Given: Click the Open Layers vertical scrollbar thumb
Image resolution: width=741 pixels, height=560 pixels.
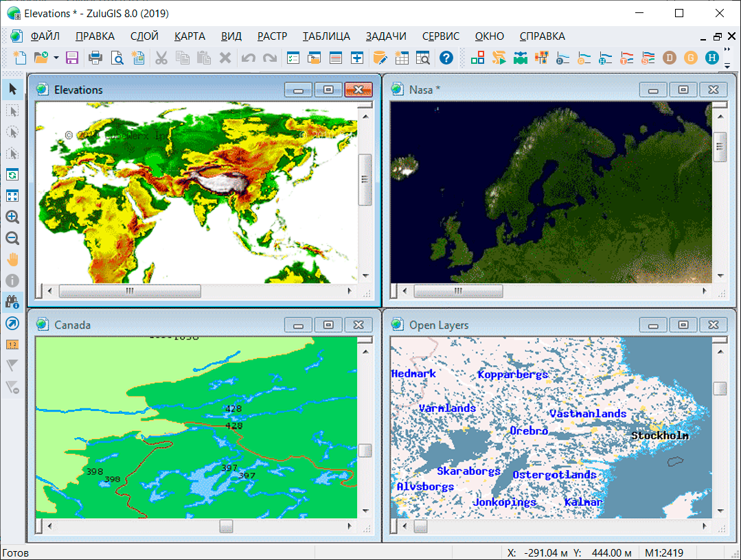Looking at the screenshot, I should 719,388.
